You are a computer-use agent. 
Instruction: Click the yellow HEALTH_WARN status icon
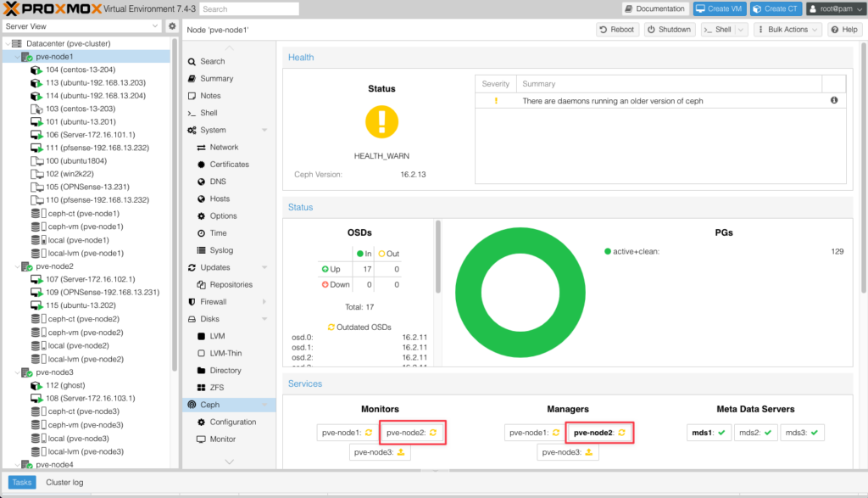pyautogui.click(x=381, y=122)
